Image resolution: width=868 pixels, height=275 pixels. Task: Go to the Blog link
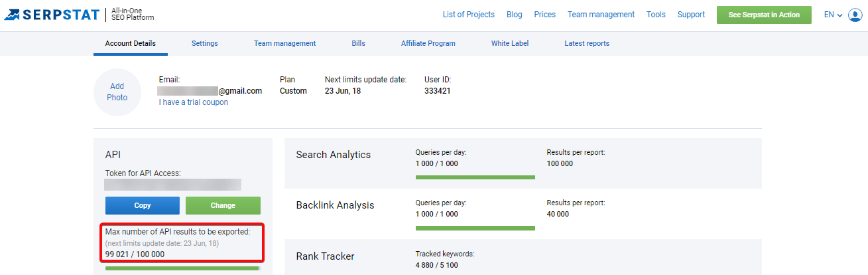[514, 15]
